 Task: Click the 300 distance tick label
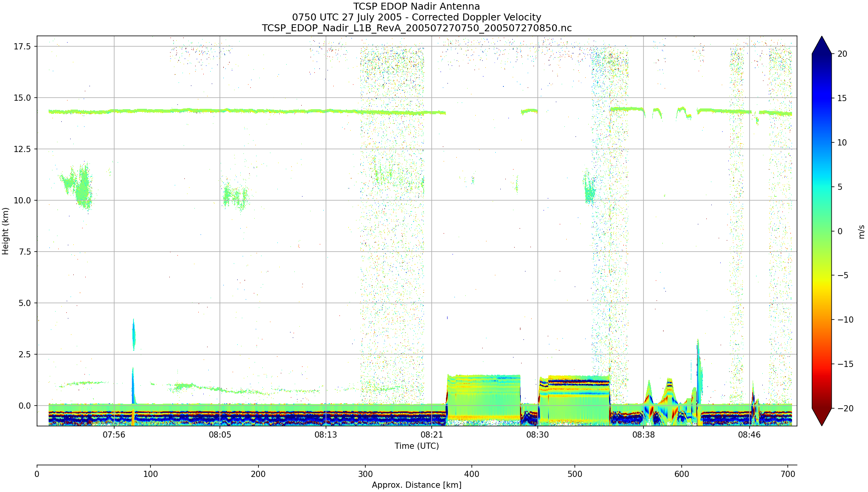365,474
